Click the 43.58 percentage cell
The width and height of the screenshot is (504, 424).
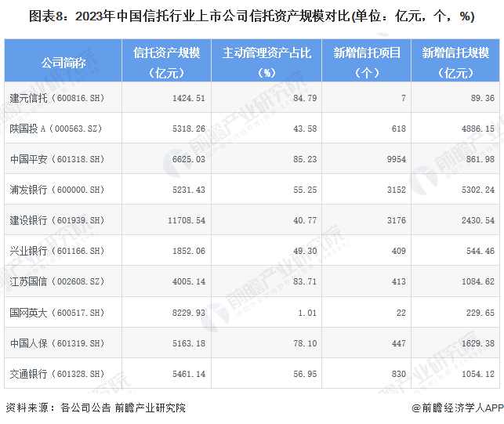tap(305, 129)
